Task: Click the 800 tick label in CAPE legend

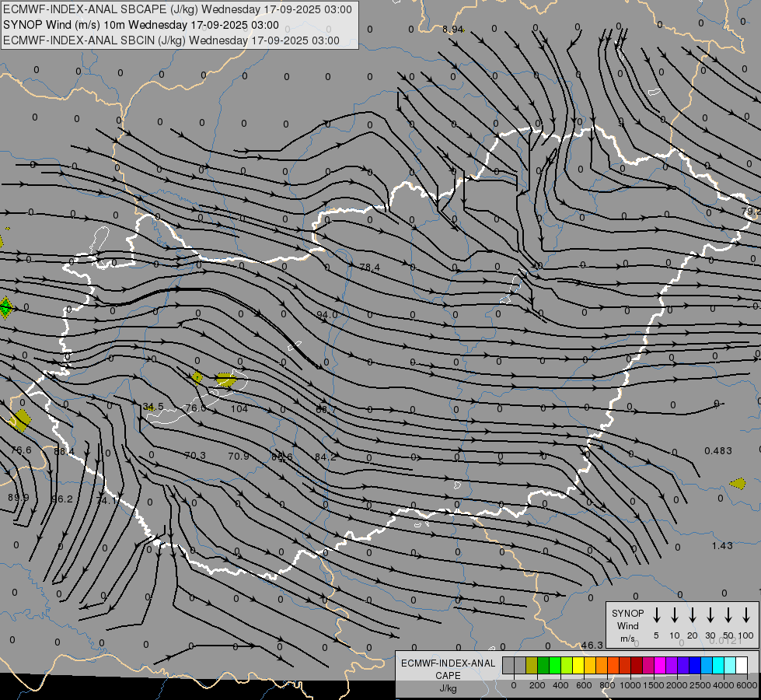Action: click(x=607, y=685)
